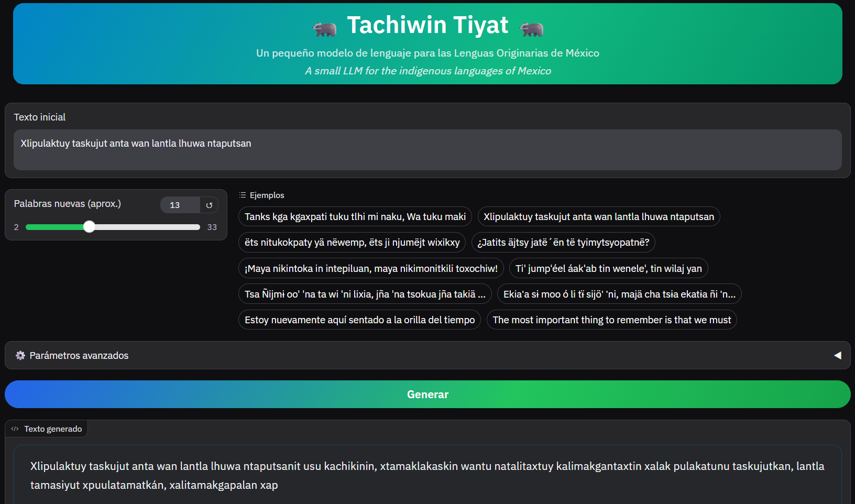Click the Tachiwin Tiyat title
This screenshot has width=855, height=504.
click(x=427, y=25)
